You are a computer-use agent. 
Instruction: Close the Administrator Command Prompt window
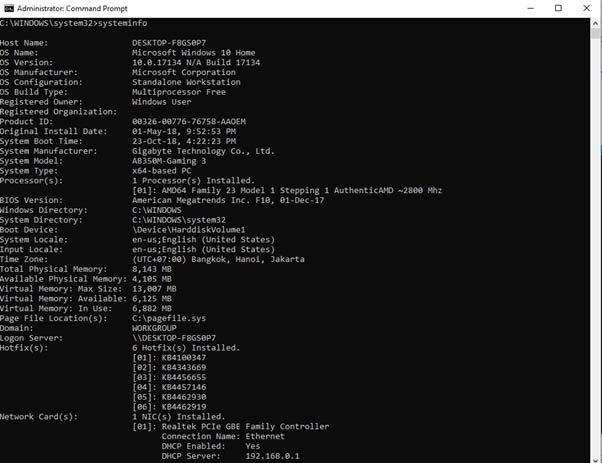coord(586,8)
